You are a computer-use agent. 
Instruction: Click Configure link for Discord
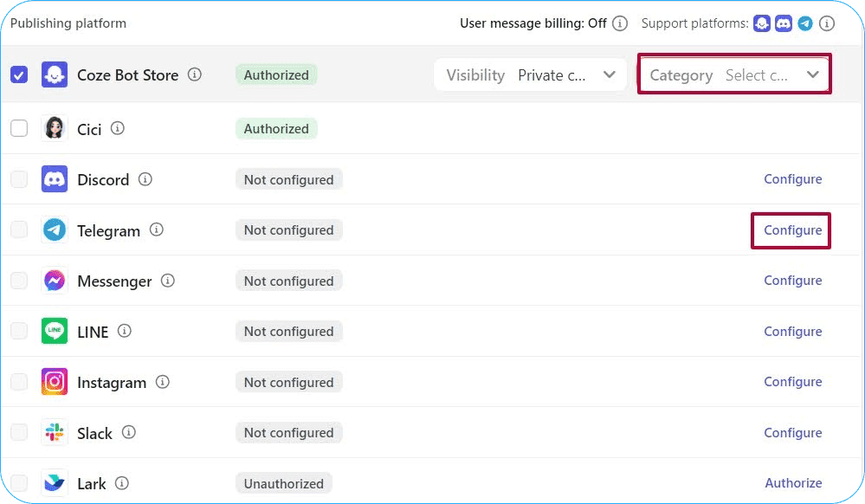pos(793,179)
